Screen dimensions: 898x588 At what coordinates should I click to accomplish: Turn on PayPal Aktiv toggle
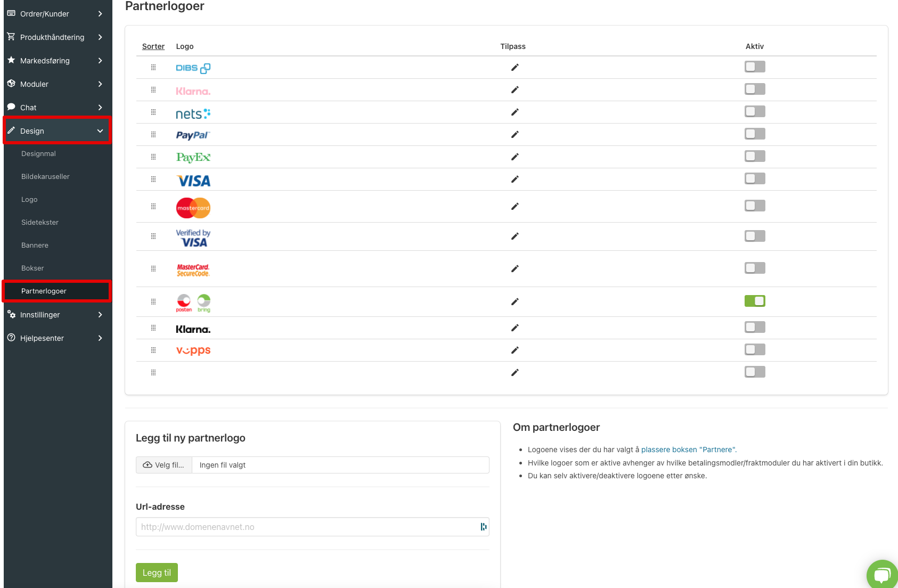point(755,134)
